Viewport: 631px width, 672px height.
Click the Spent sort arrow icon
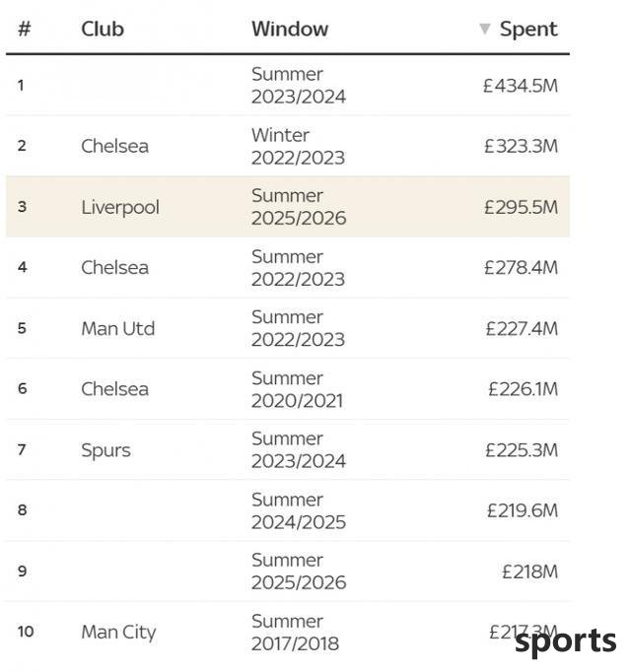click(484, 30)
